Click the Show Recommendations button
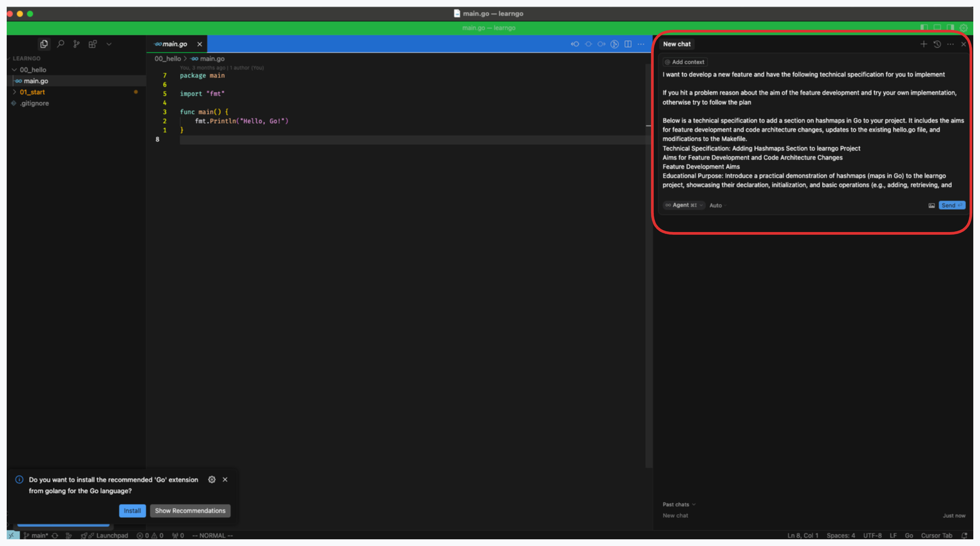The height and width of the screenshot is (546, 980). pyautogui.click(x=190, y=511)
